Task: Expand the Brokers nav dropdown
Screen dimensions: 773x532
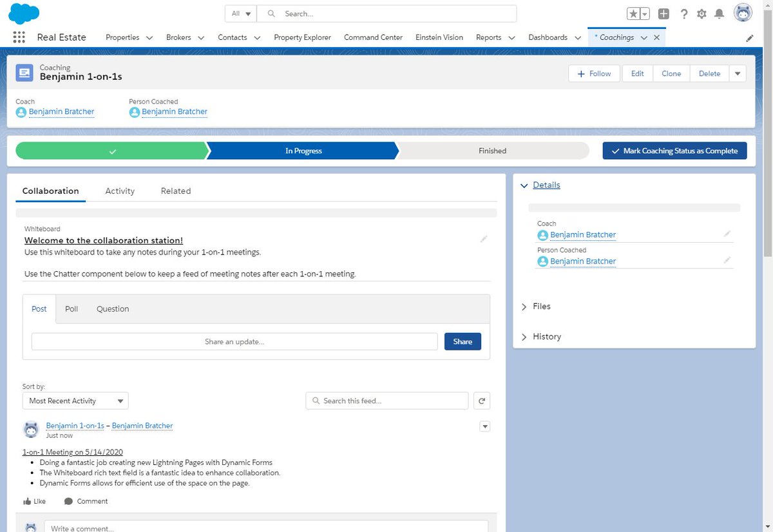Action: tap(201, 38)
